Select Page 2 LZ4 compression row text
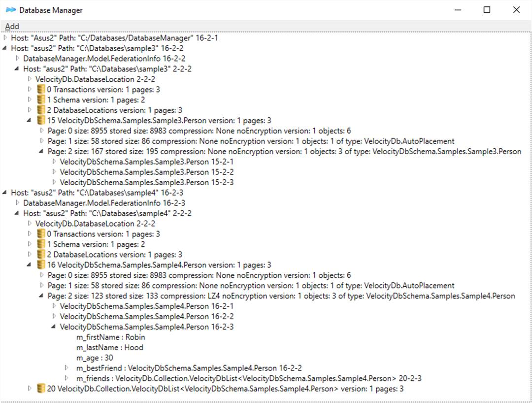Viewport: 532px width, 403px height. (281, 296)
